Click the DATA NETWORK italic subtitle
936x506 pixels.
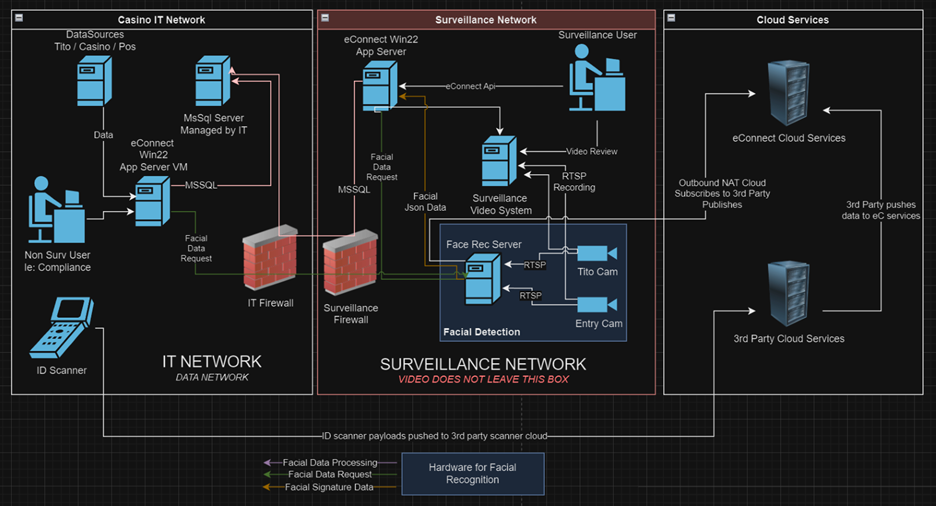pos(212,377)
